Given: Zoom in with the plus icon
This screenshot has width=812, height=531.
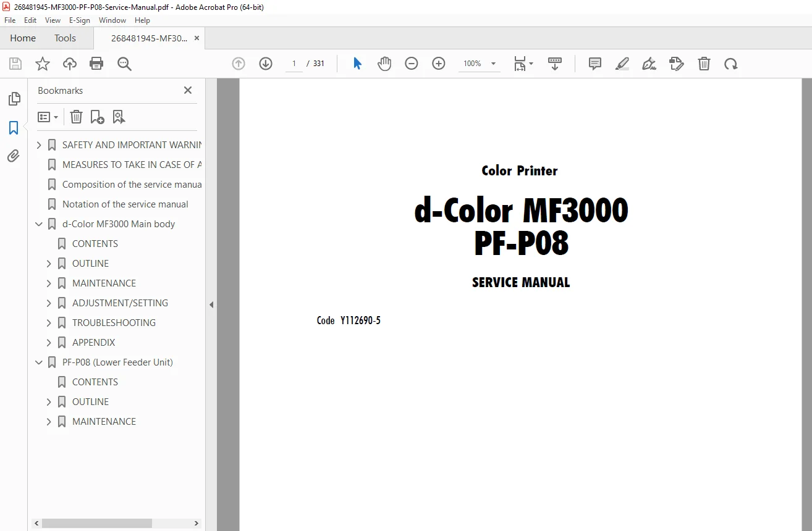Looking at the screenshot, I should (439, 64).
